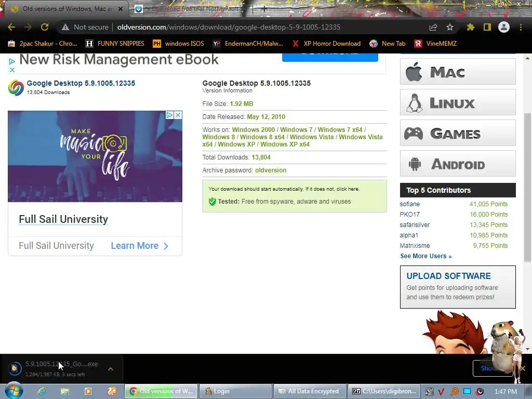This screenshot has width=532, height=399.
Task: Open contributor sofiane profile
Action: [x=409, y=204]
